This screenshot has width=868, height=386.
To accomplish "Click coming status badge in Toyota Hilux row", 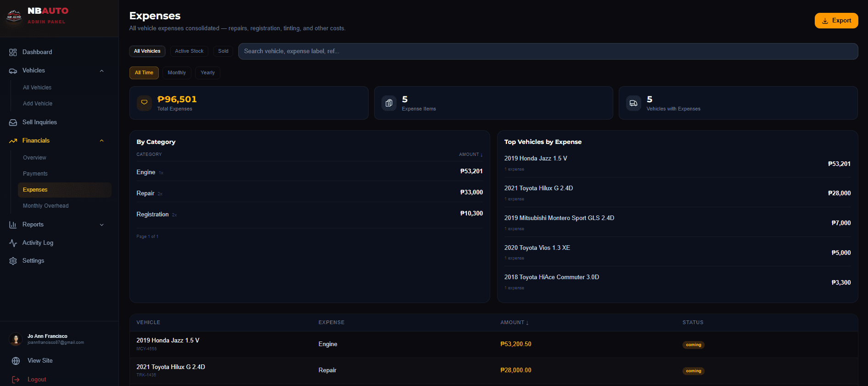I will point(694,371).
